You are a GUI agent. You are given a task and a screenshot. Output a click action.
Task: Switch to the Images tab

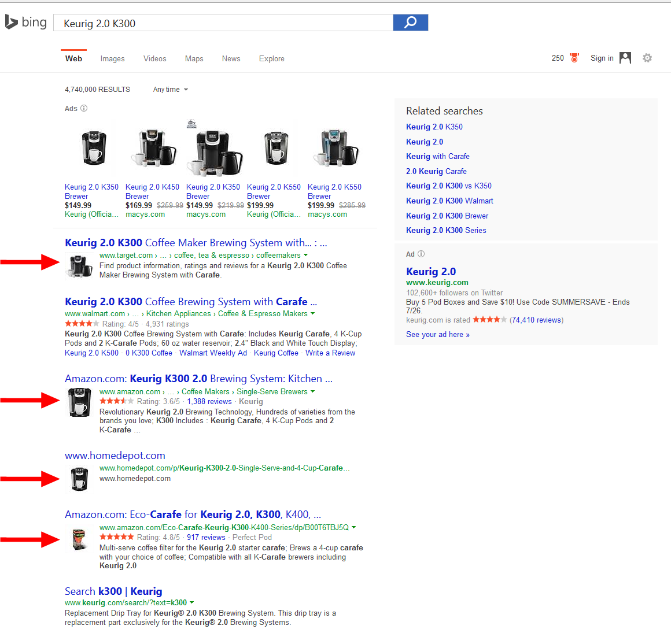point(112,59)
